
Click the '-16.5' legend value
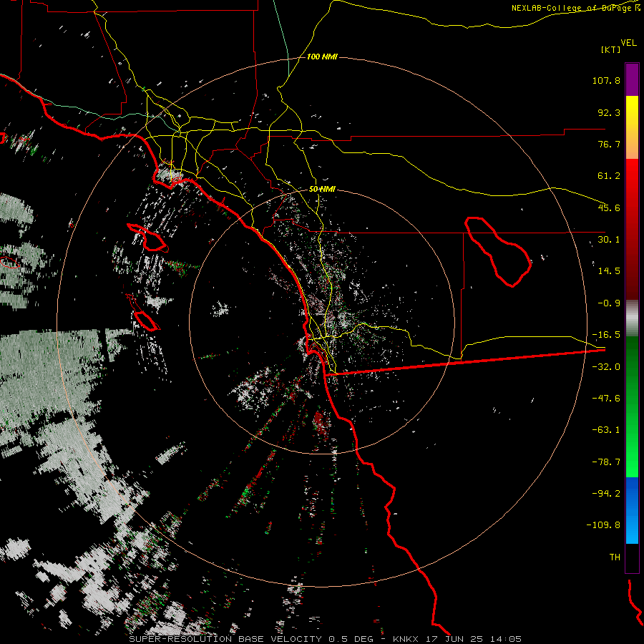(x=606, y=335)
